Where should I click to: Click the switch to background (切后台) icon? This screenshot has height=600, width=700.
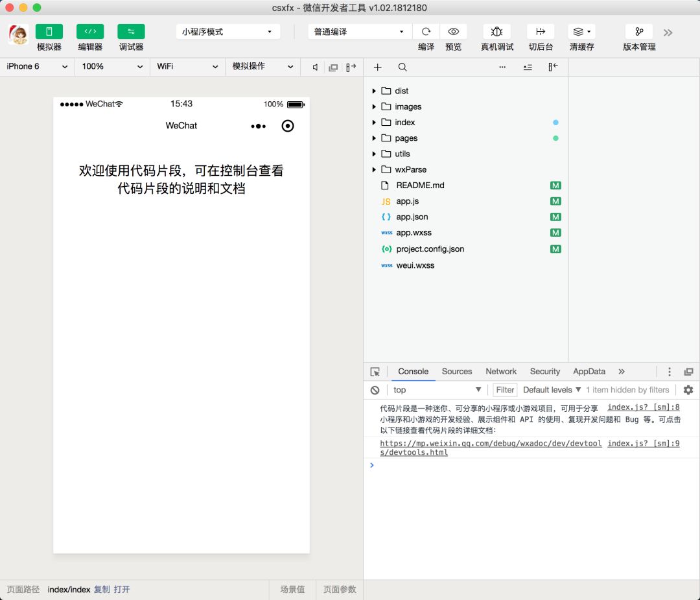pyautogui.click(x=541, y=32)
